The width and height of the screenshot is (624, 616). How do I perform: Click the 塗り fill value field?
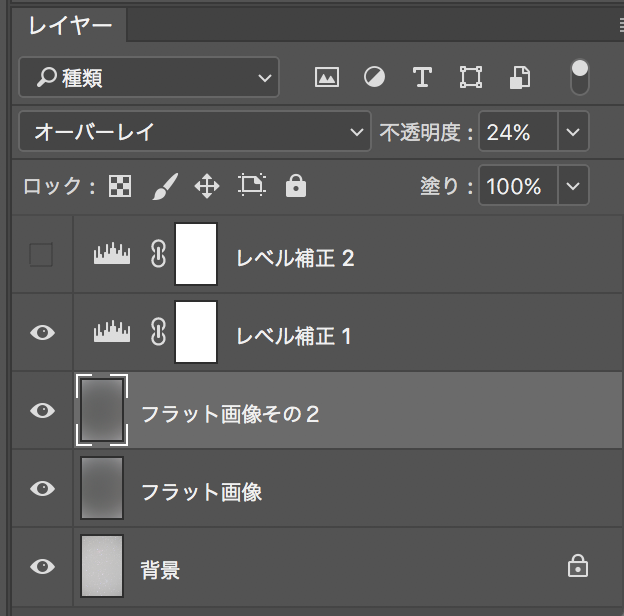pyautogui.click(x=518, y=185)
